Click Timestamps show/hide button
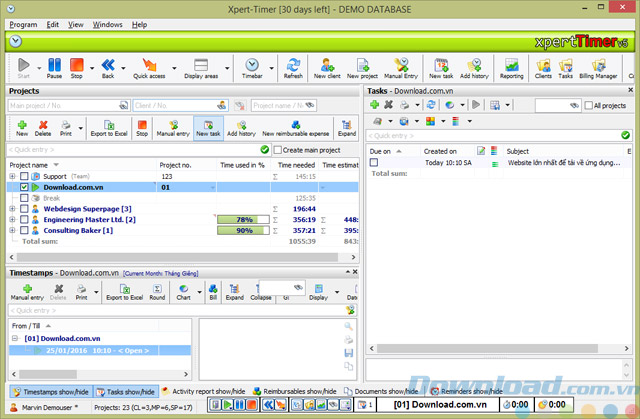This screenshot has height=419, width=640. click(51, 391)
